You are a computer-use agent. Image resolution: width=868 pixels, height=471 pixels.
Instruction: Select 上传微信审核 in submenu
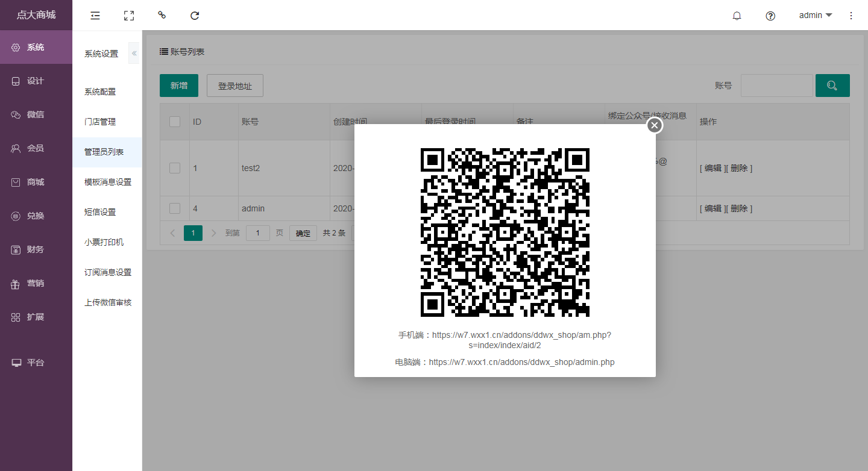tap(107, 302)
